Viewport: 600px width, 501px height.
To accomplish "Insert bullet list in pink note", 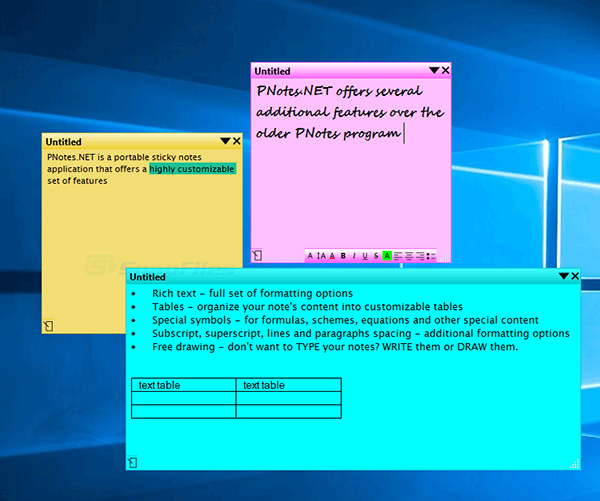I will (431, 256).
